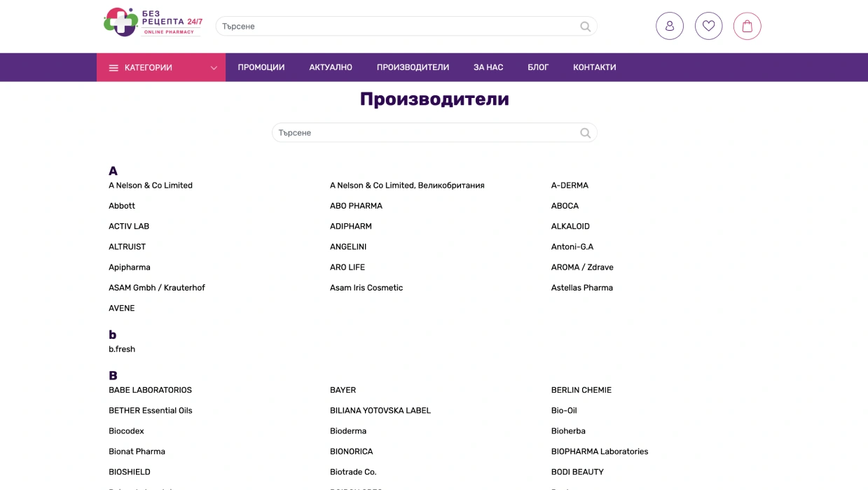Open the Abbott manufacturer link
Image resolution: width=868 pixels, height=490 pixels.
click(122, 206)
